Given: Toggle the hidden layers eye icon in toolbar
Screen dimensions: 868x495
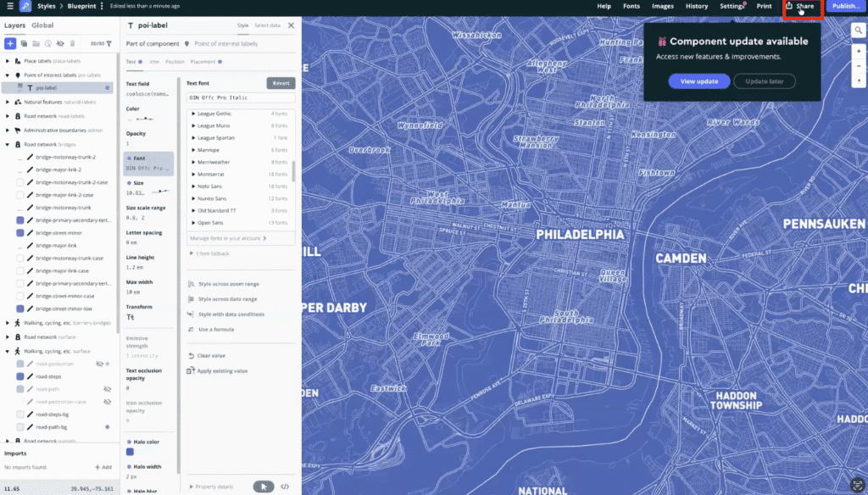Looking at the screenshot, I should (x=61, y=43).
